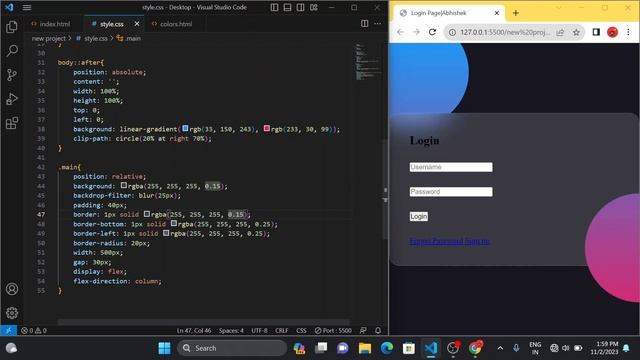Viewport: 640px width, 360px height.
Task: Open the Forgot Password link
Action: pyautogui.click(x=436, y=241)
